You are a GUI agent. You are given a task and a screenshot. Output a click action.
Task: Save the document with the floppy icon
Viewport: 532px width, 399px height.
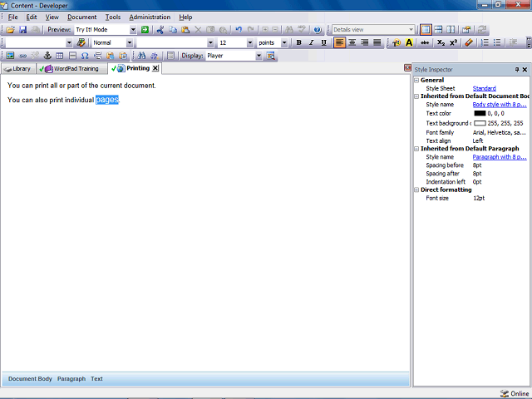22,30
